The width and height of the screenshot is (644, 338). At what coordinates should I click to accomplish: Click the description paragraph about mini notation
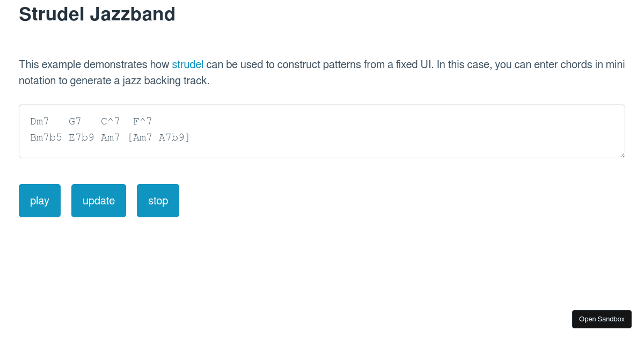click(322, 72)
